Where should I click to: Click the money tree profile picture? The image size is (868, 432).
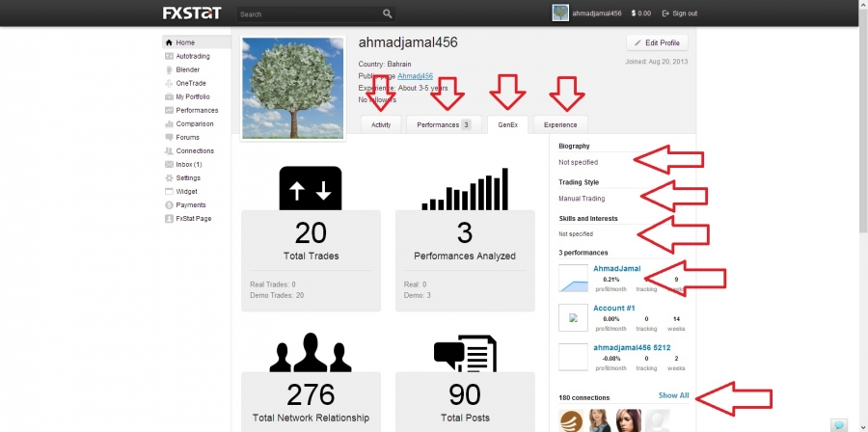click(x=293, y=88)
